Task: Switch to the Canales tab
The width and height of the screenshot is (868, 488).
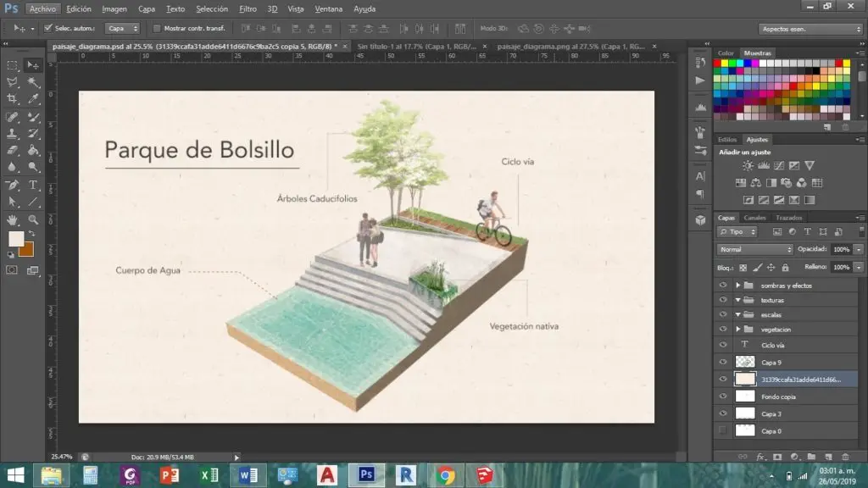Action: pos(755,218)
